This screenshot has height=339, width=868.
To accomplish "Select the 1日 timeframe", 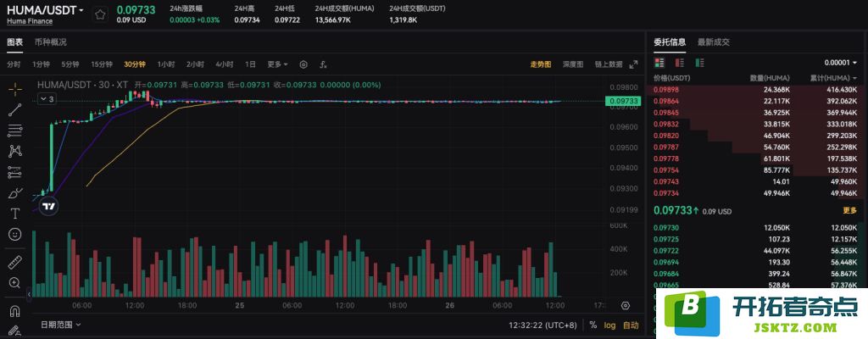I will (250, 64).
